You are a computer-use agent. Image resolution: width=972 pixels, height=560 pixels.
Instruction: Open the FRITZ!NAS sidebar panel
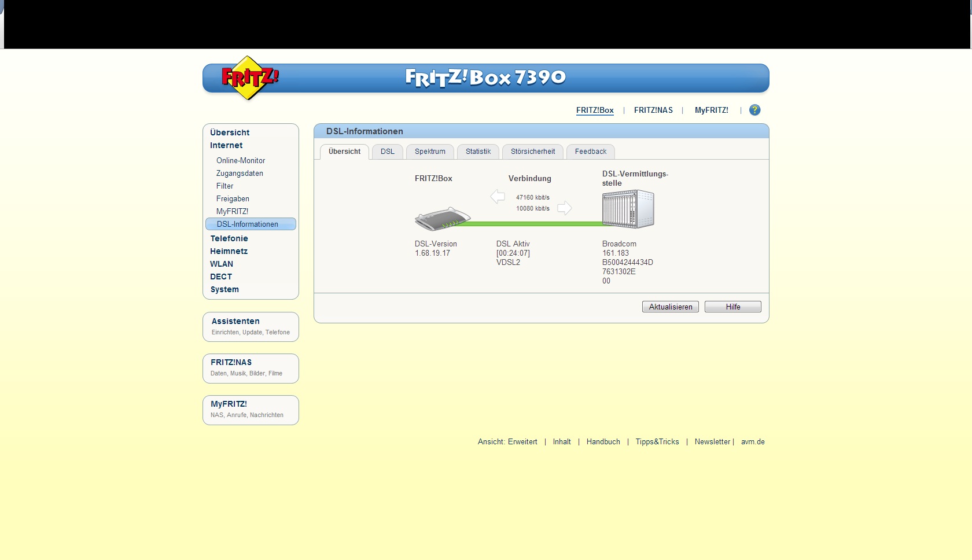click(251, 369)
